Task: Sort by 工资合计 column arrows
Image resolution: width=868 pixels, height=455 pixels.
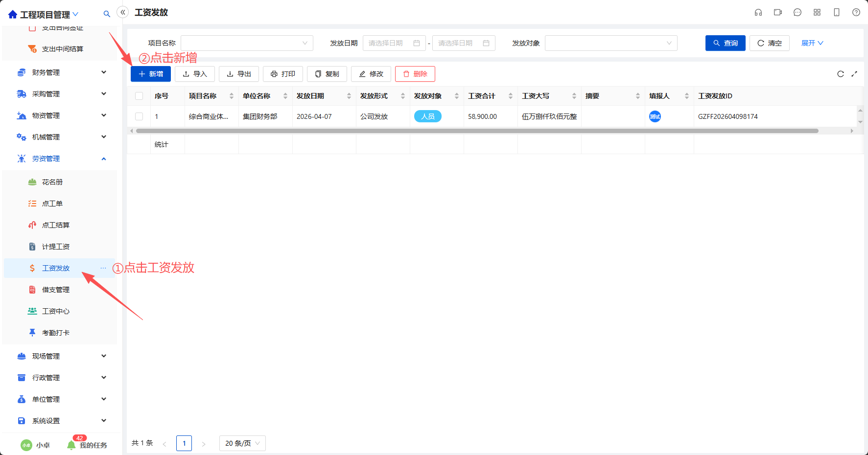Action: 511,96
